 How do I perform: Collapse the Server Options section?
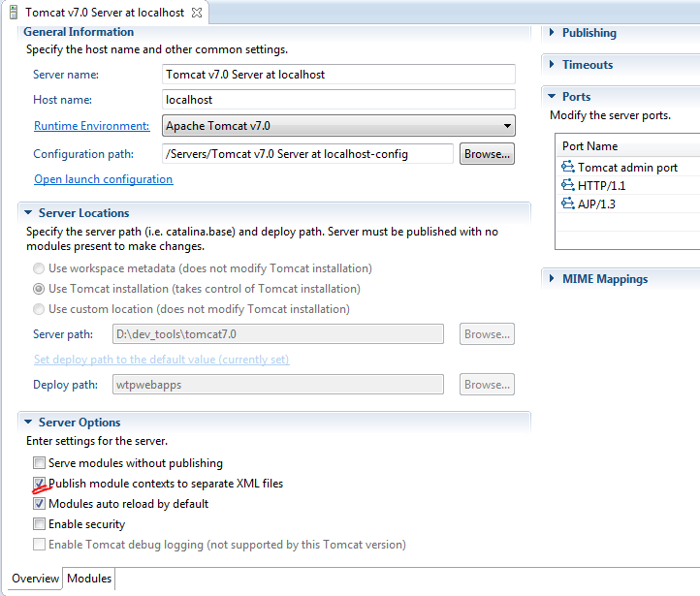pyautogui.click(x=28, y=422)
